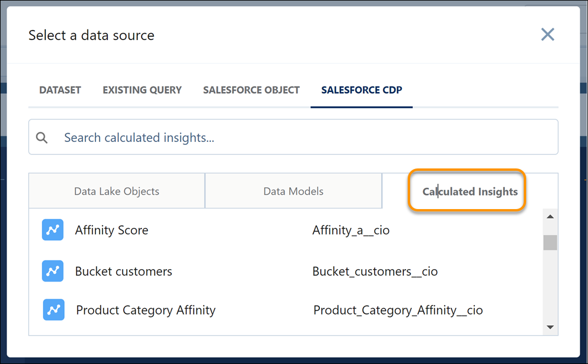Switch to the Dataset tab
Image resolution: width=588 pixels, height=364 pixels.
pos(60,90)
